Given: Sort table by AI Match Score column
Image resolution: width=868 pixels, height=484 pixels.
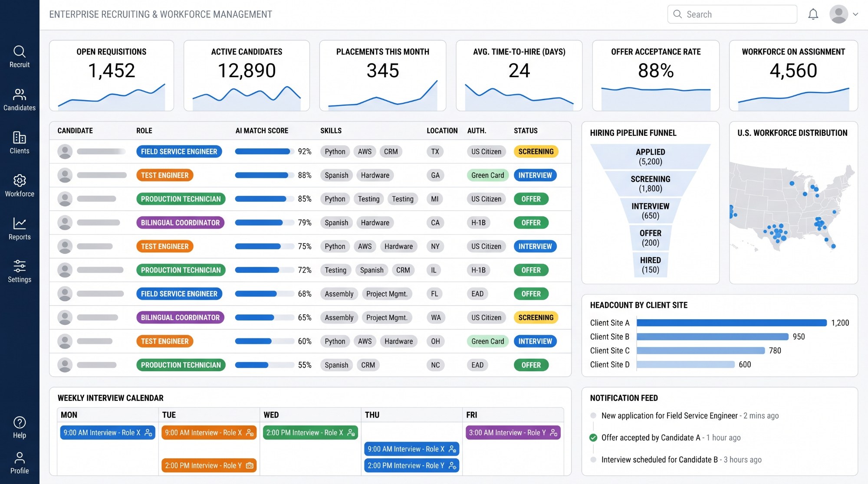Looking at the screenshot, I should pyautogui.click(x=262, y=131).
